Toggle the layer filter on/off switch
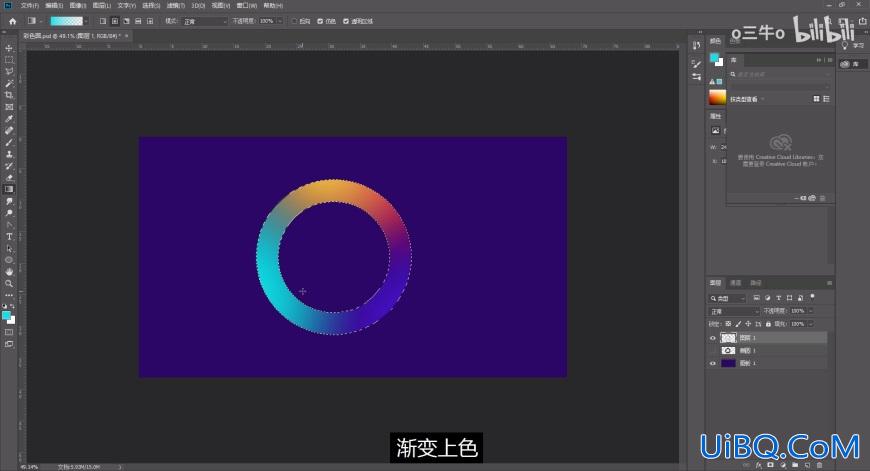Image resolution: width=870 pixels, height=471 pixels. coord(812,297)
